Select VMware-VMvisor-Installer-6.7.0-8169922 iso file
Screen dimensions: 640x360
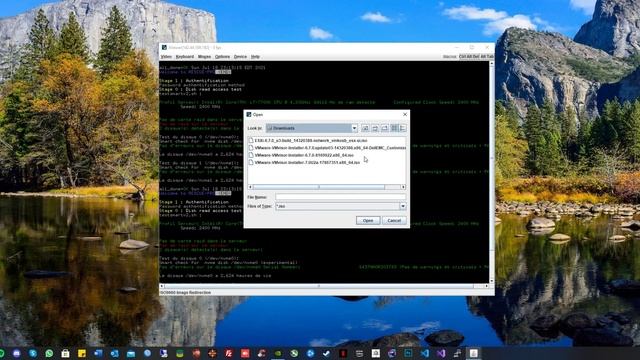(x=301, y=155)
